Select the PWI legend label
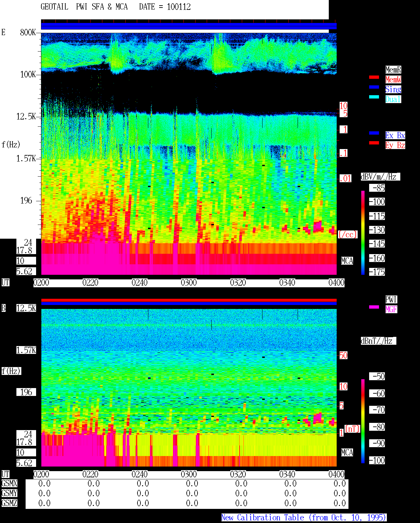420x523 pixels. pos(391,299)
